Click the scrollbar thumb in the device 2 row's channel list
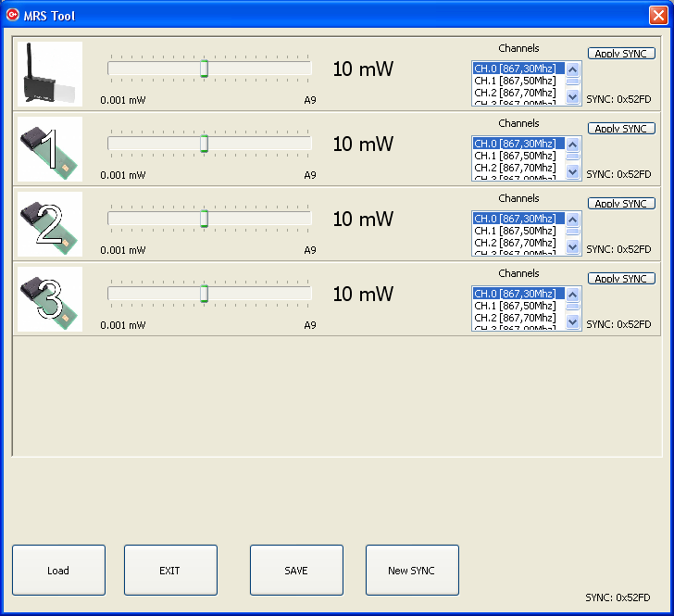Image resolution: width=674 pixels, height=616 pixels. pyautogui.click(x=572, y=232)
